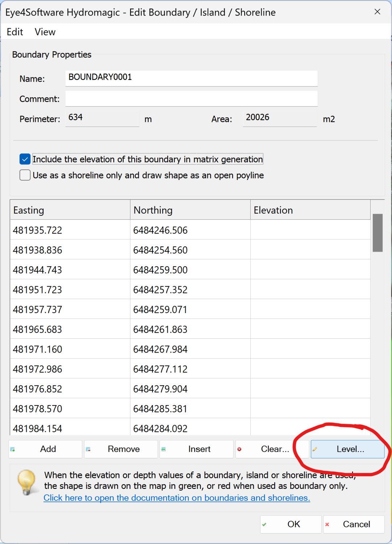Select the easting cell 481951.723
Viewport: 392px width, 544px height.
tap(70, 289)
